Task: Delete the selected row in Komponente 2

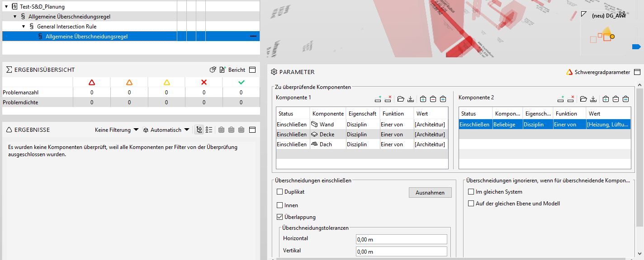Action: 571,99
